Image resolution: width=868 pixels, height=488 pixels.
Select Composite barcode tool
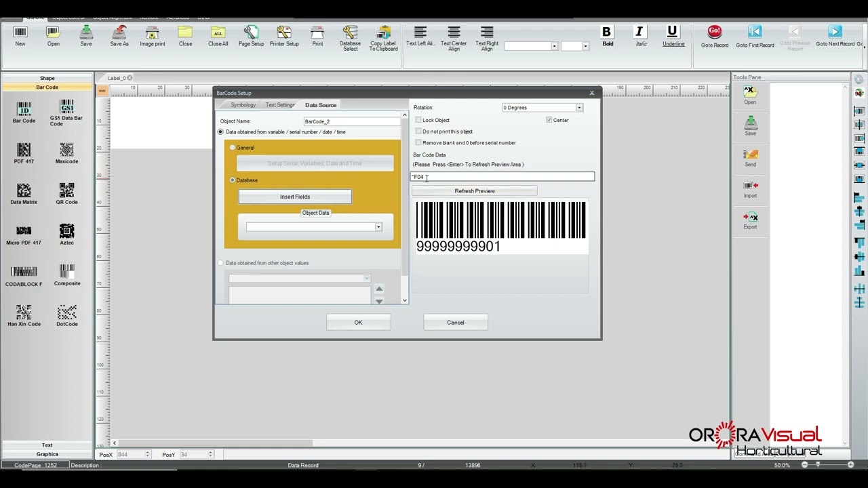66,275
